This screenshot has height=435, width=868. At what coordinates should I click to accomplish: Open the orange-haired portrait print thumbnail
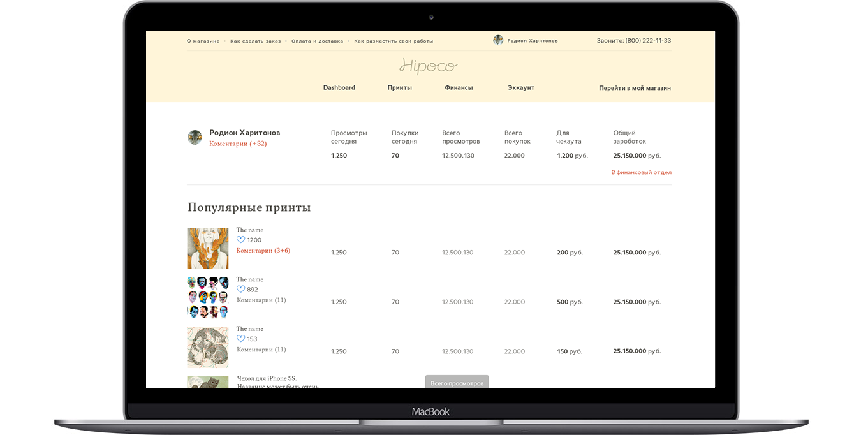click(208, 248)
